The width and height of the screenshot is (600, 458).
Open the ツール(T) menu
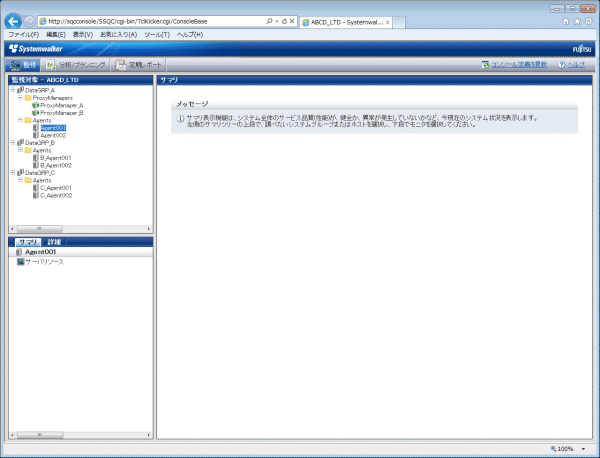point(157,34)
